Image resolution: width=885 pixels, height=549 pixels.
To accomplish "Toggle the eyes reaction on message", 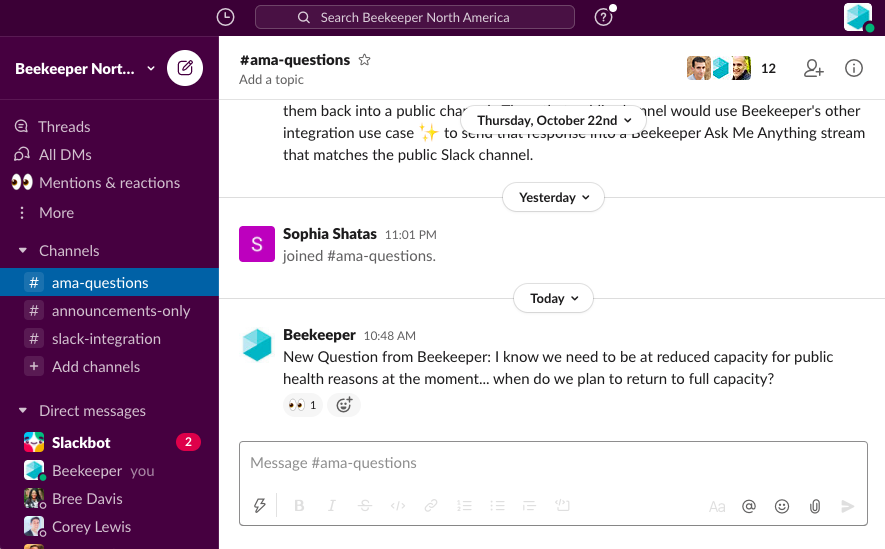I will 302,405.
